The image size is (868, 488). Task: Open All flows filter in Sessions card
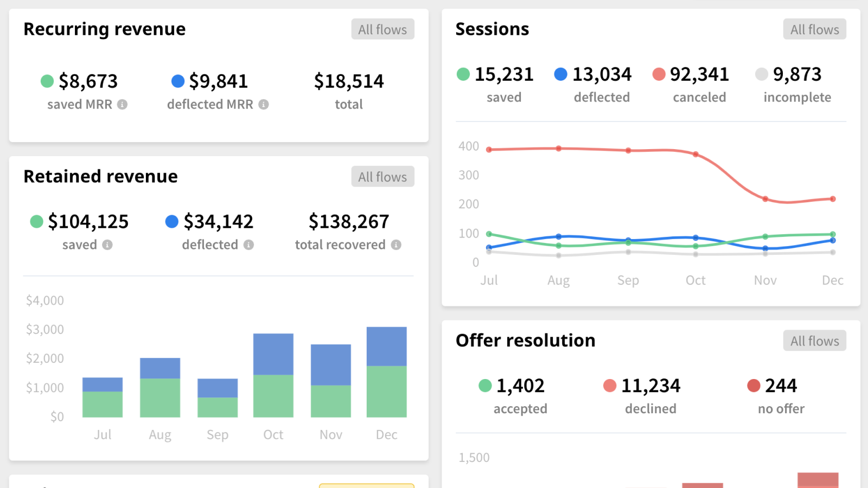(x=814, y=29)
